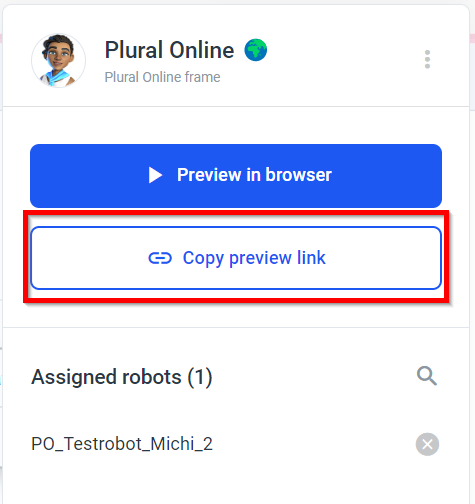Screen dimensions: 475x504
Task: Click the word "frame" in the subtitle
Action: pos(202,77)
